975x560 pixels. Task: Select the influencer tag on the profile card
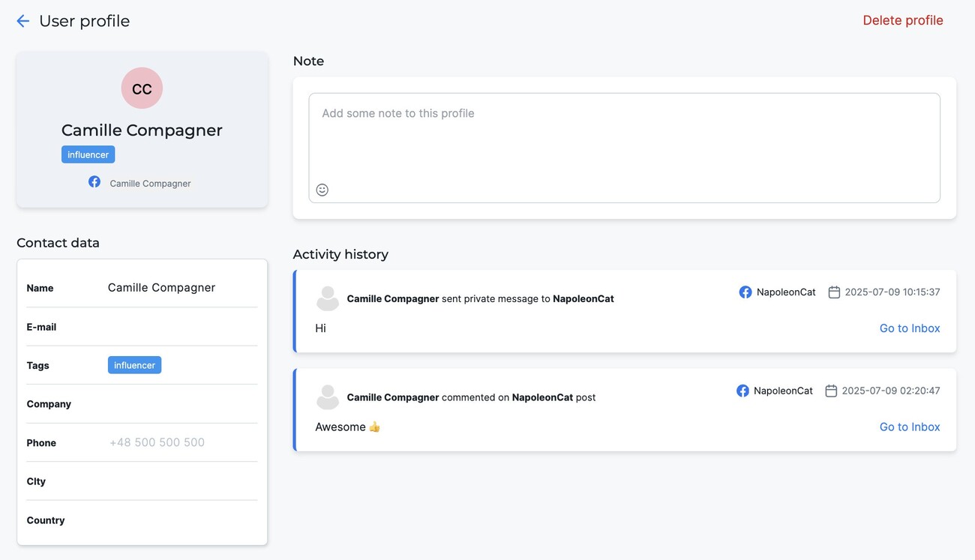pos(88,154)
